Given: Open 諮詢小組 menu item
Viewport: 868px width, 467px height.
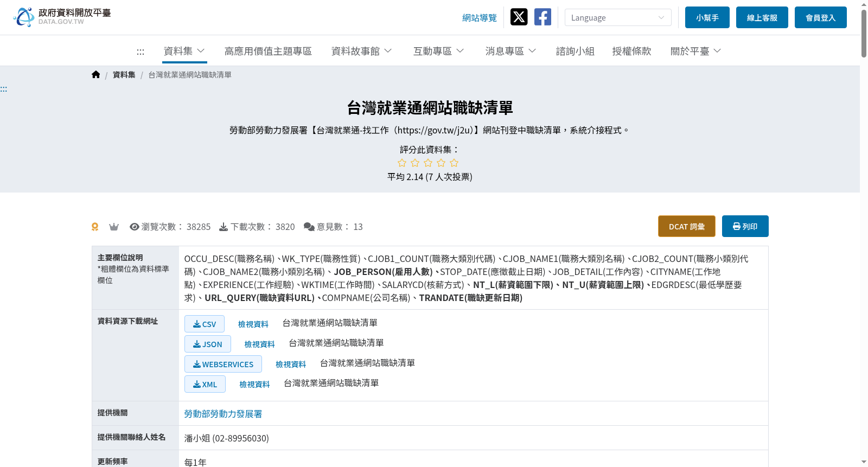Looking at the screenshot, I should click(x=575, y=51).
